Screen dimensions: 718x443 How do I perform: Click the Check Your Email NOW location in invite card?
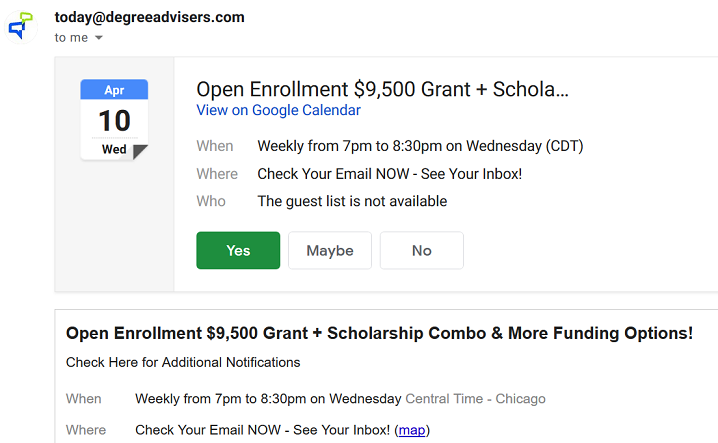(x=390, y=174)
